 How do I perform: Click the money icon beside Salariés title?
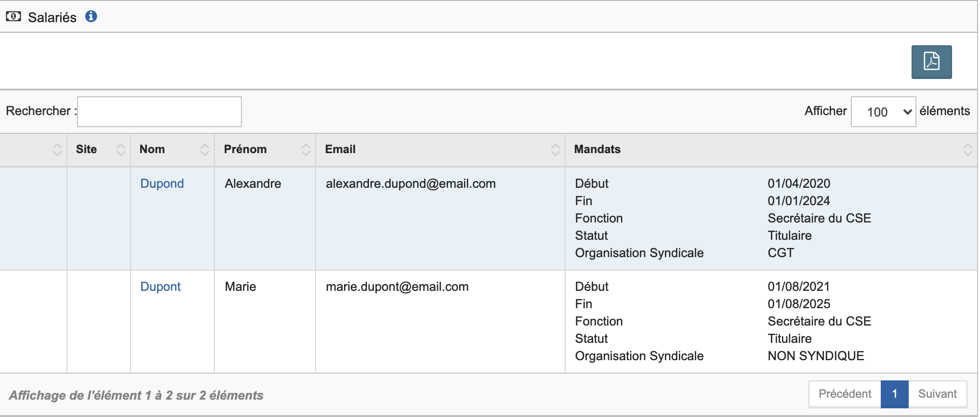[13, 17]
